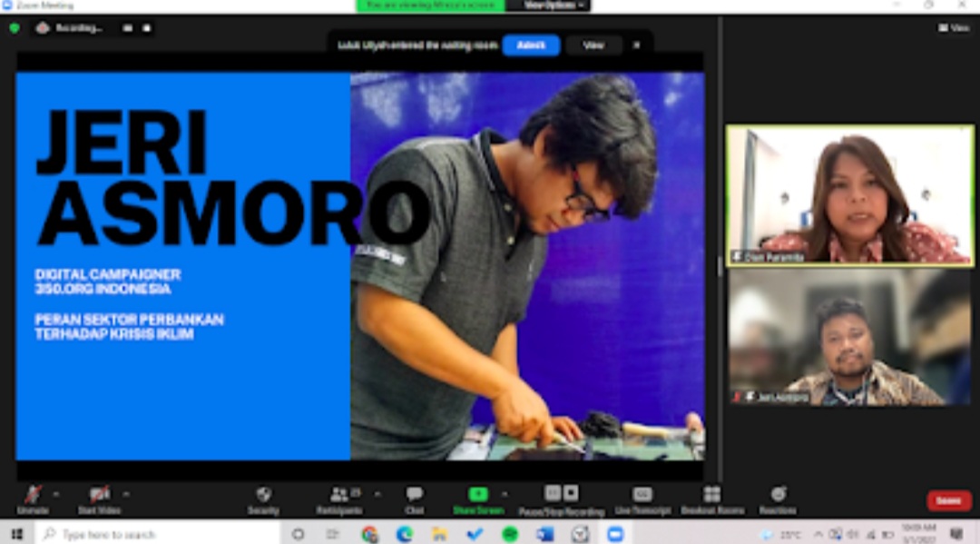Screen dimensions: 980x544
Task: Open the Windows notification center
Action: click(956, 534)
